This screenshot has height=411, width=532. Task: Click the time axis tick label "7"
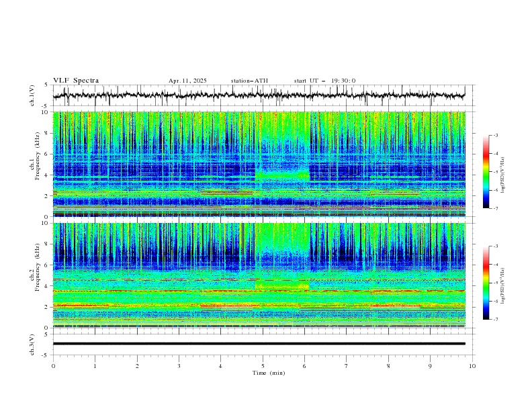(x=347, y=366)
